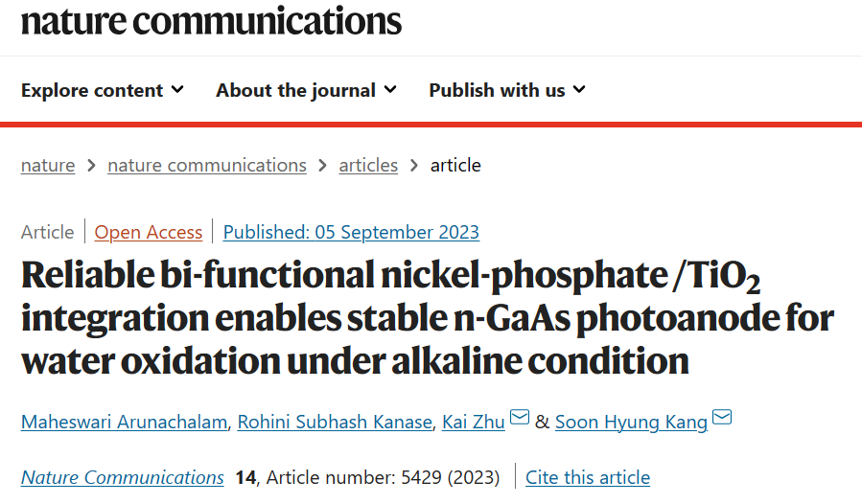Click envelope icon after Soon Hyung Kang
Viewport: 862px width, 504px height.
pos(722,417)
